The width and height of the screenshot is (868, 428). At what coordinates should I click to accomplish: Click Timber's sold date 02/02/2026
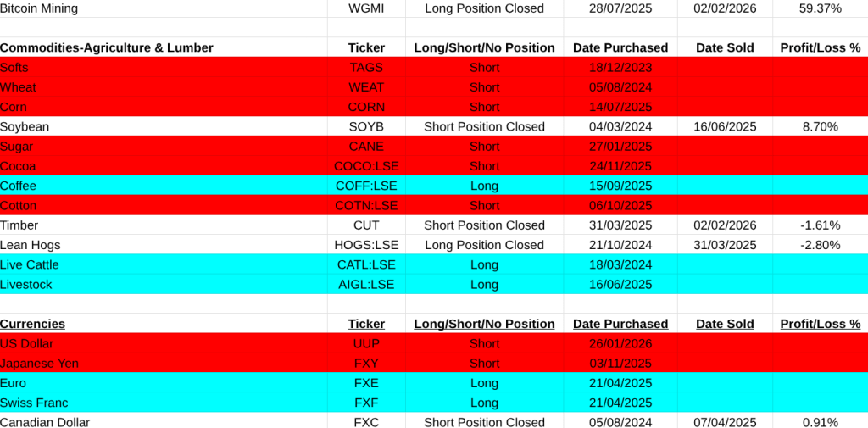(x=725, y=225)
